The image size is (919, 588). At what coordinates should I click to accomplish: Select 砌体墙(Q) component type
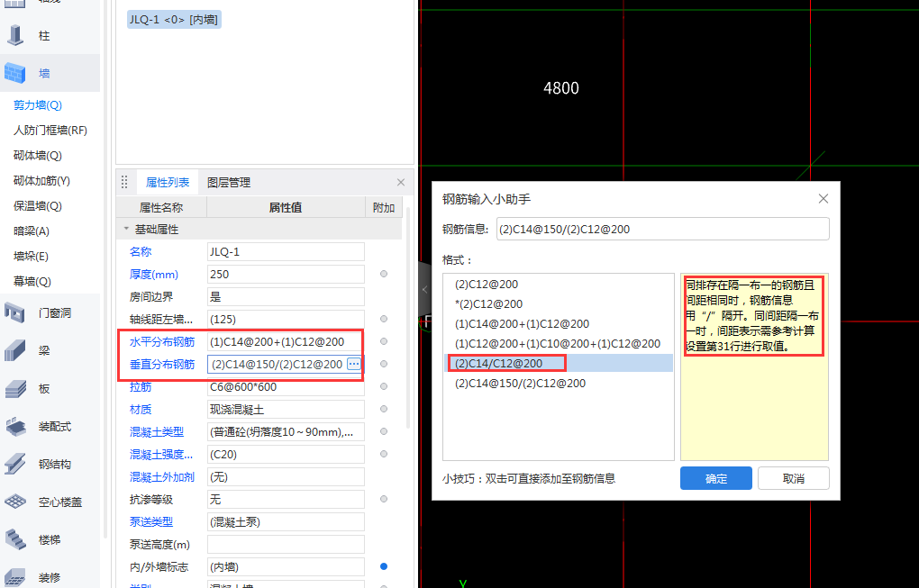pyautogui.click(x=38, y=155)
